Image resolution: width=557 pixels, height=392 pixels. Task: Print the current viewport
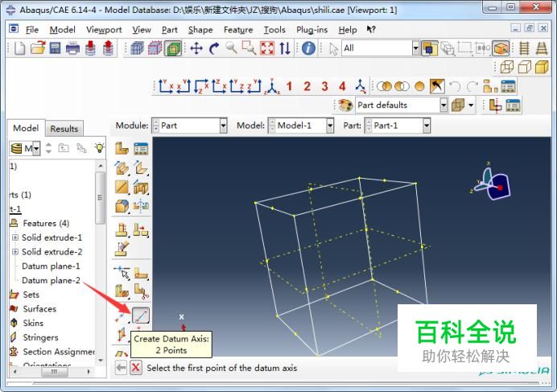[x=72, y=48]
